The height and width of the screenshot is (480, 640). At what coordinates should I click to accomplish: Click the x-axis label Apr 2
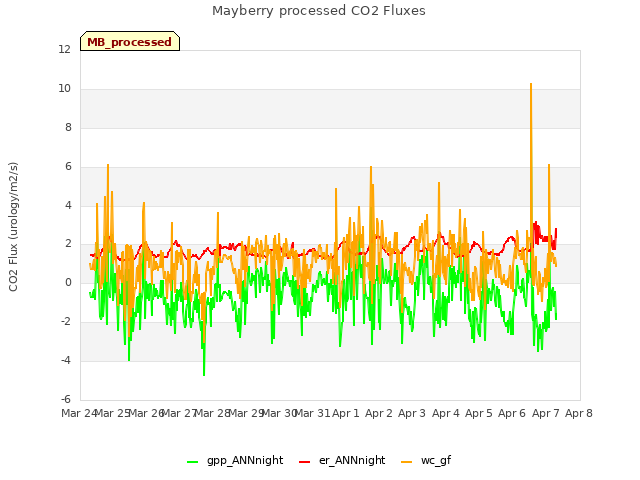[x=379, y=413]
